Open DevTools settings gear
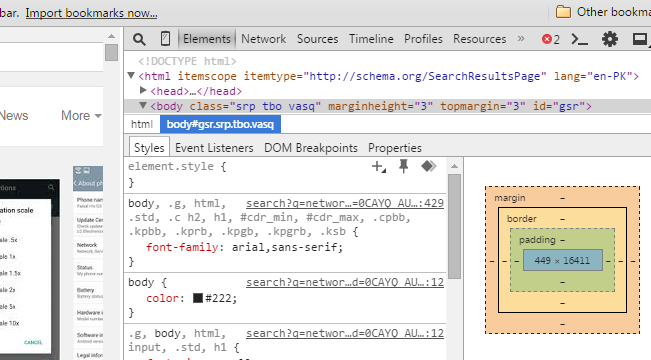This screenshot has width=651, height=360. pyautogui.click(x=609, y=39)
